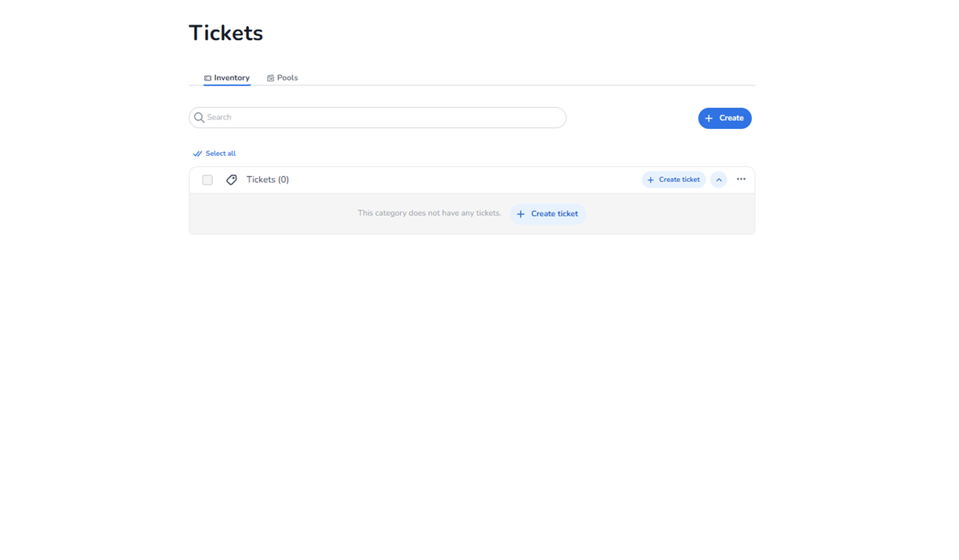
Task: Click Create ticket in the category header
Action: point(679,180)
